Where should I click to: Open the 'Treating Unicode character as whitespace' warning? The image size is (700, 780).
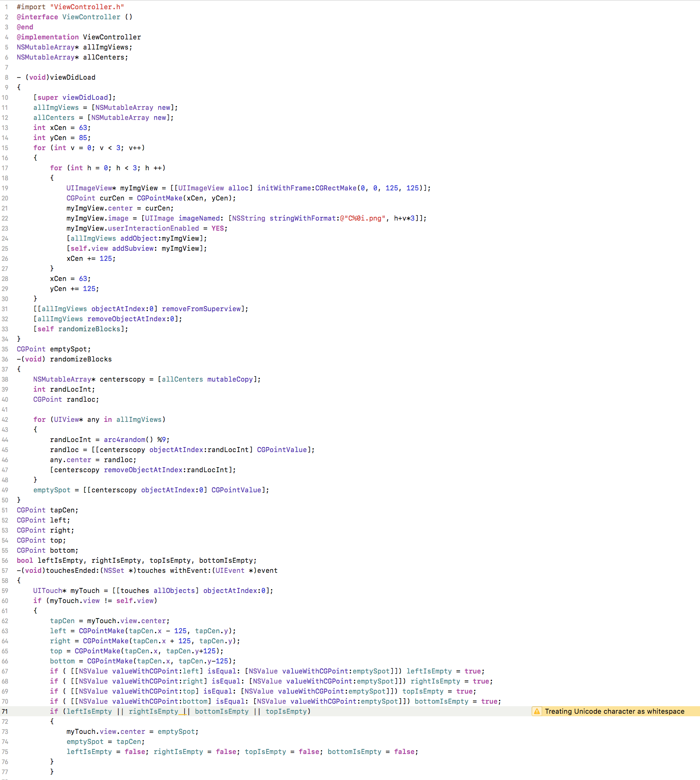[614, 711]
